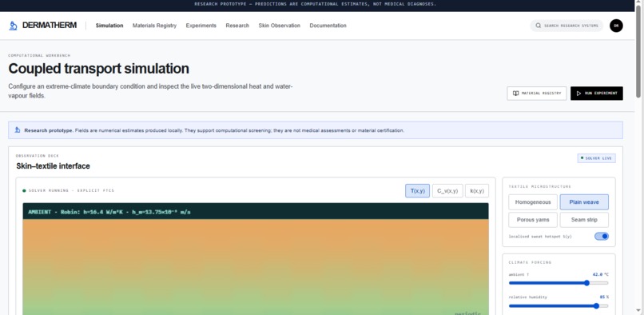Open the Research nav item

click(237, 26)
